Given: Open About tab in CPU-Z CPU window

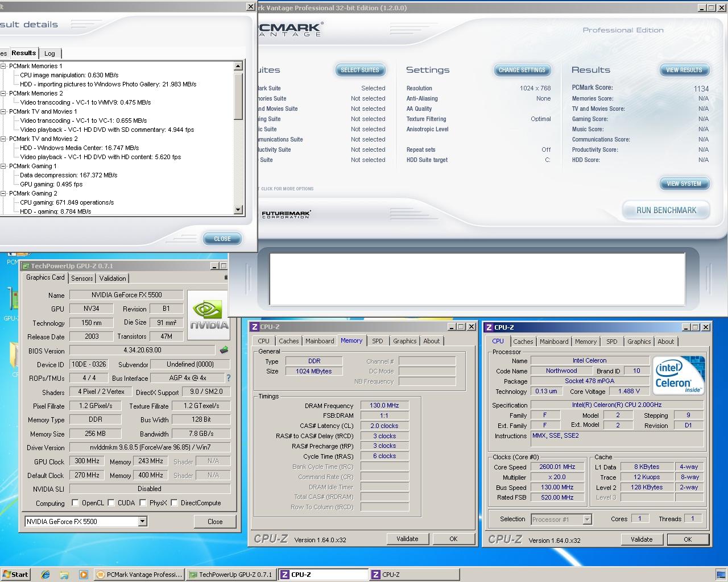Looking at the screenshot, I should point(666,342).
